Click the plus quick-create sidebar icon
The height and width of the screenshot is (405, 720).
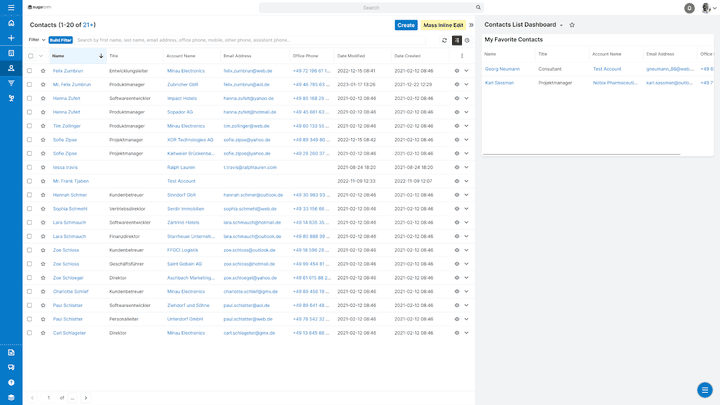(x=11, y=38)
